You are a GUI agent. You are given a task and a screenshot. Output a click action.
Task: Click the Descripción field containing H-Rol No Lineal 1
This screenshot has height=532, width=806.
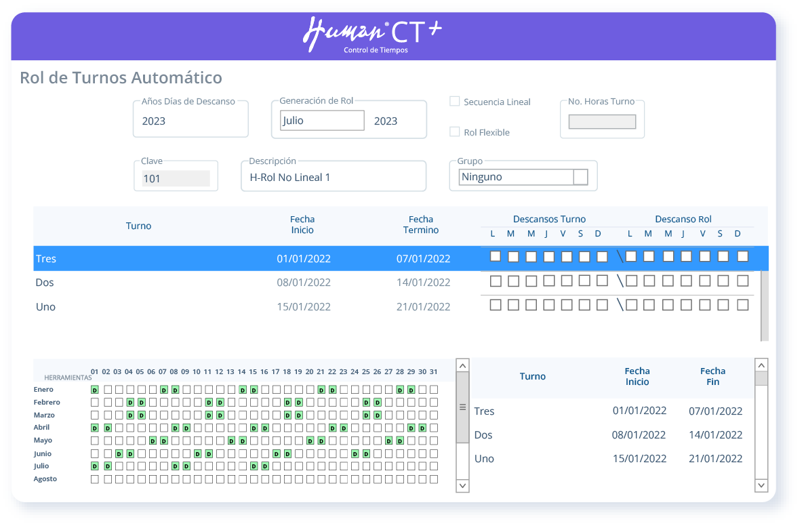coord(333,178)
